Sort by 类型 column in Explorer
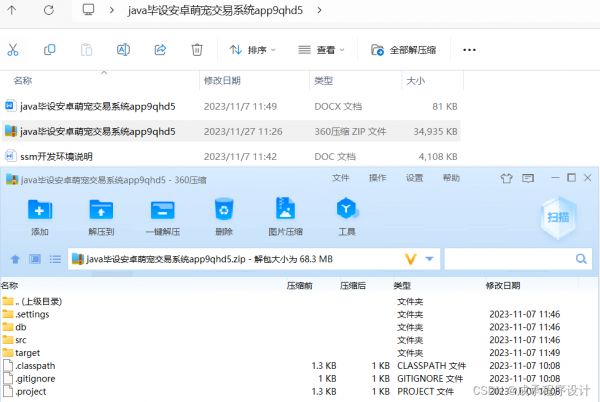The height and width of the screenshot is (402, 600). (323, 80)
